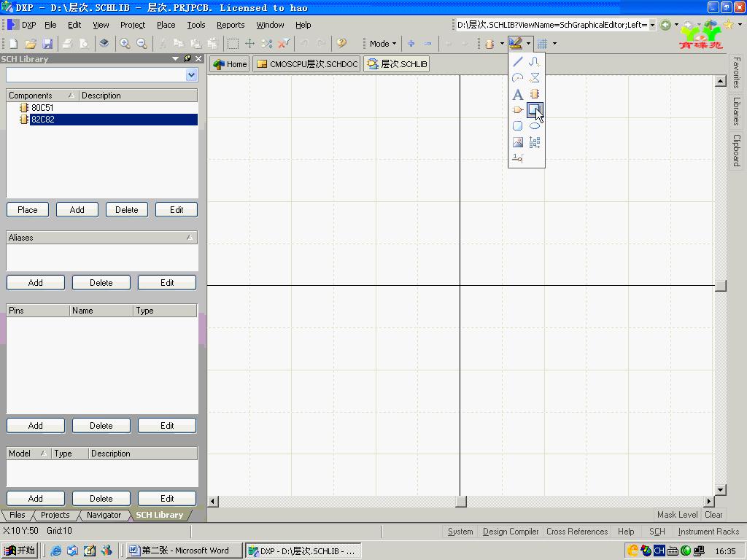Image resolution: width=747 pixels, height=560 pixels.
Task: Click the Windows 开始 Start button
Action: point(20,551)
